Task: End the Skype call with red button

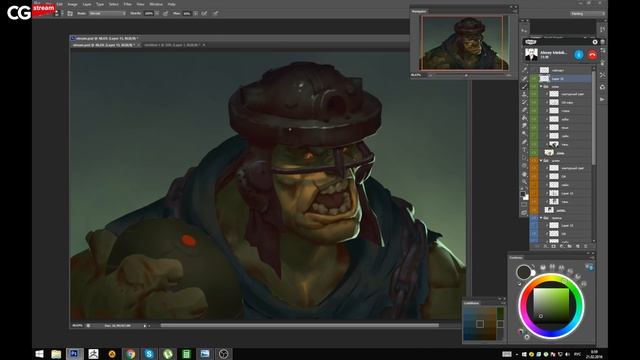Action: [x=592, y=55]
